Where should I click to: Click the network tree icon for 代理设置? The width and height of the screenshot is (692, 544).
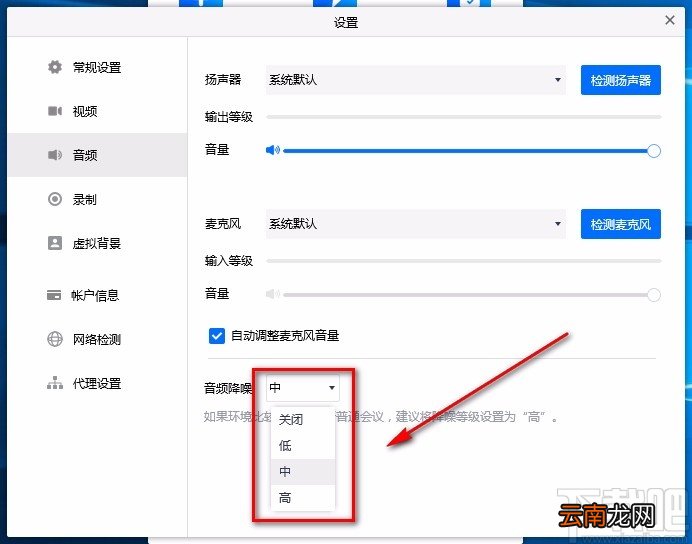pos(55,383)
